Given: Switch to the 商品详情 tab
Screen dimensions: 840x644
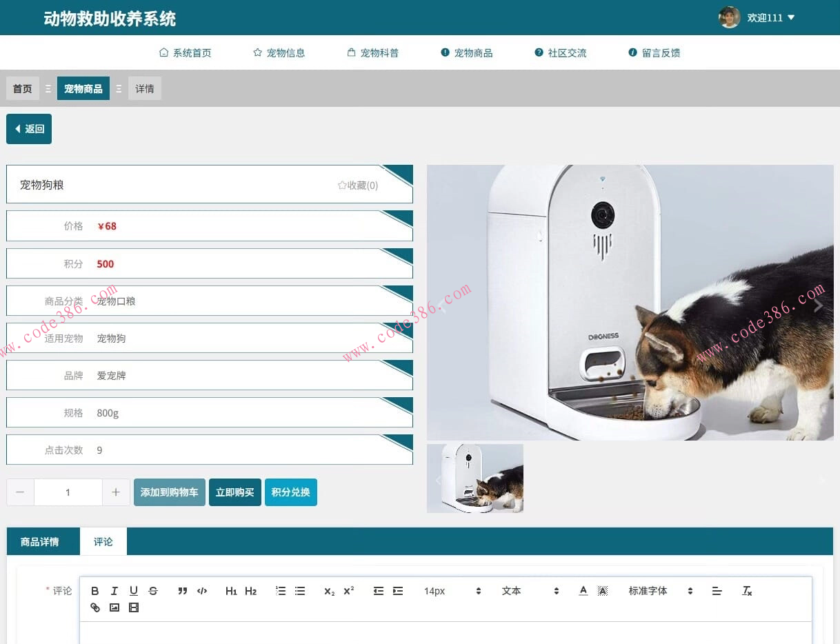Looking at the screenshot, I should tap(40, 542).
